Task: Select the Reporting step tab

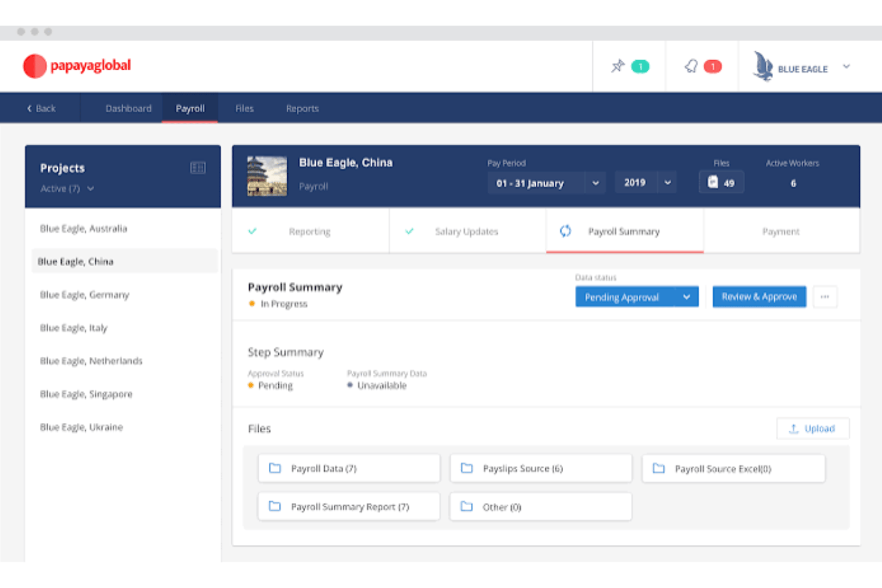Action: pyautogui.click(x=310, y=231)
